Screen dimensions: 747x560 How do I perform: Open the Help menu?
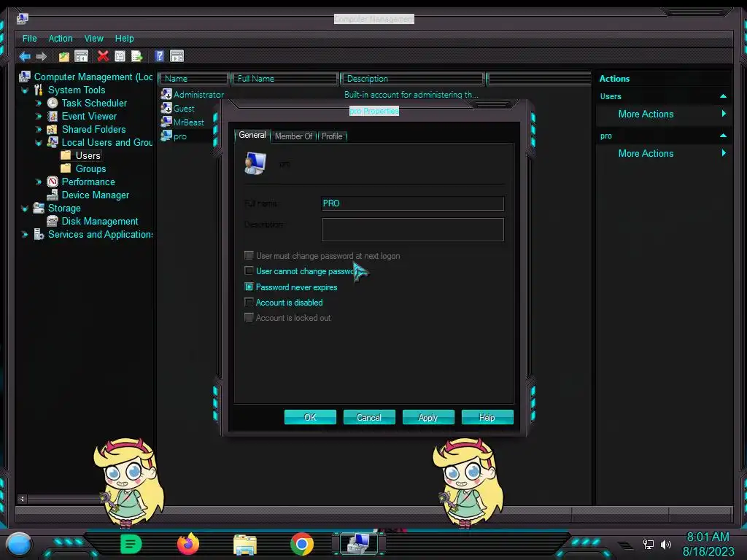(124, 39)
